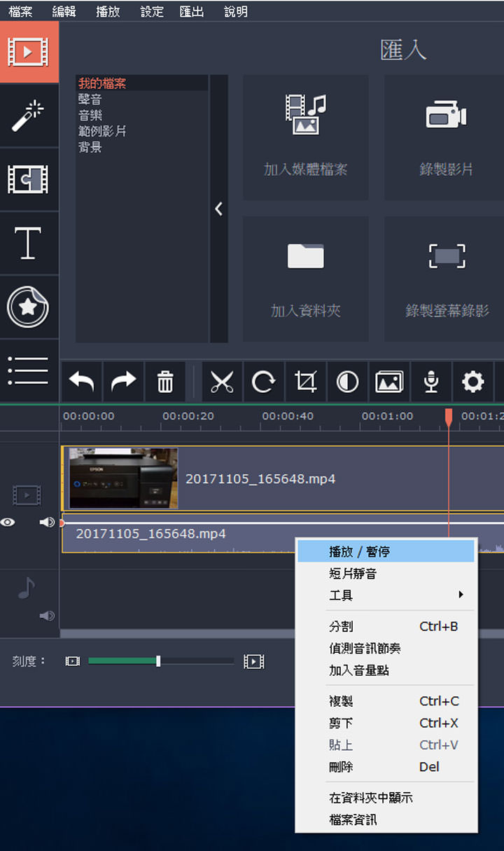Open the Stickers star tab
Screen dimensions: 504x851
29,307
